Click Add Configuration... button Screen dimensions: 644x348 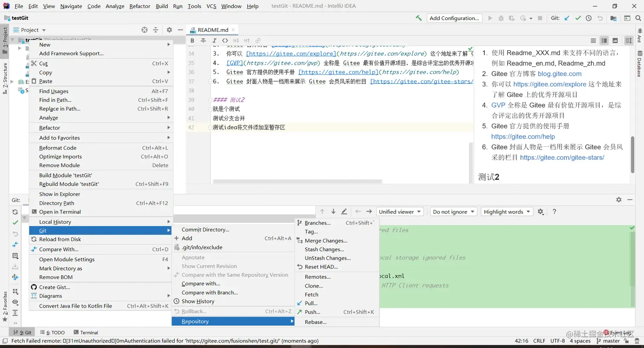[454, 18]
